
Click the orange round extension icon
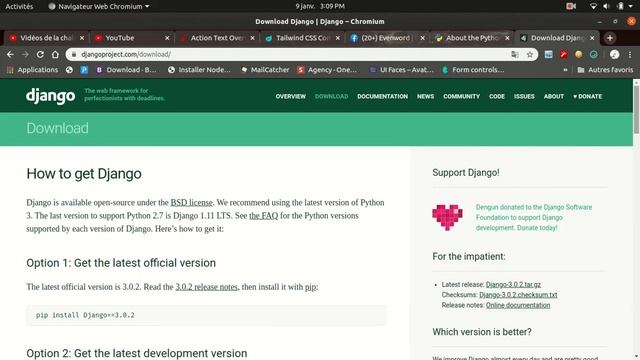pos(578,54)
